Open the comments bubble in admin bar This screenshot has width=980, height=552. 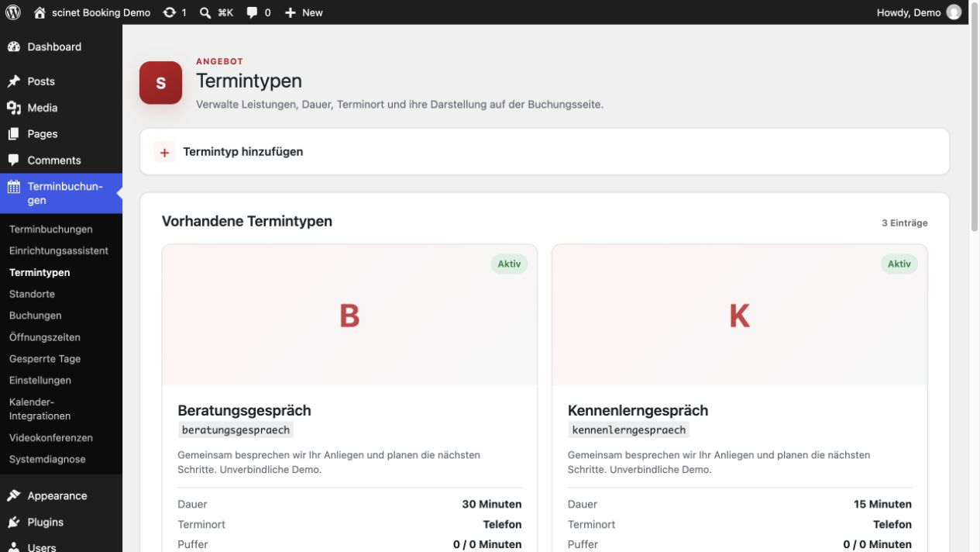[252, 12]
